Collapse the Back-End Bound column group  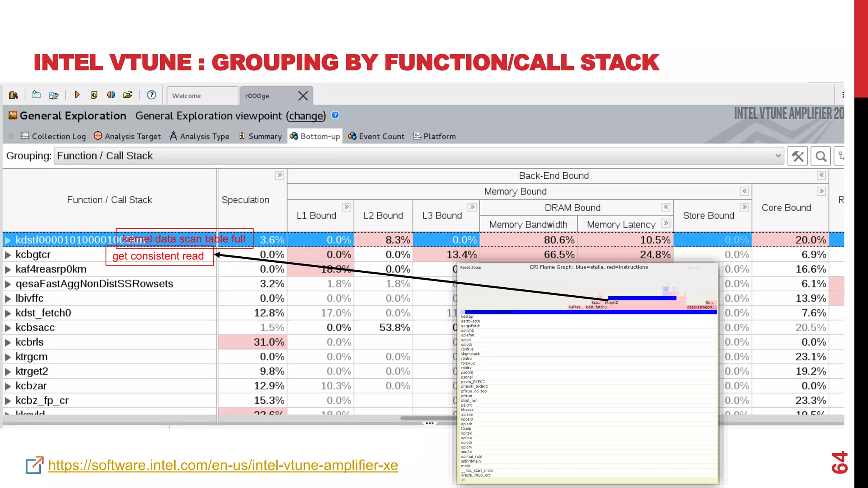[821, 175]
